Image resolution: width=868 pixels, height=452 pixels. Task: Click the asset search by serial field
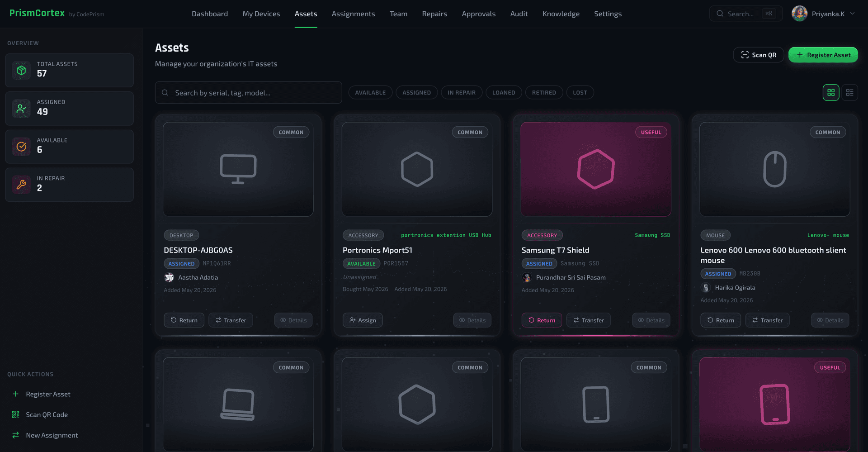point(248,93)
